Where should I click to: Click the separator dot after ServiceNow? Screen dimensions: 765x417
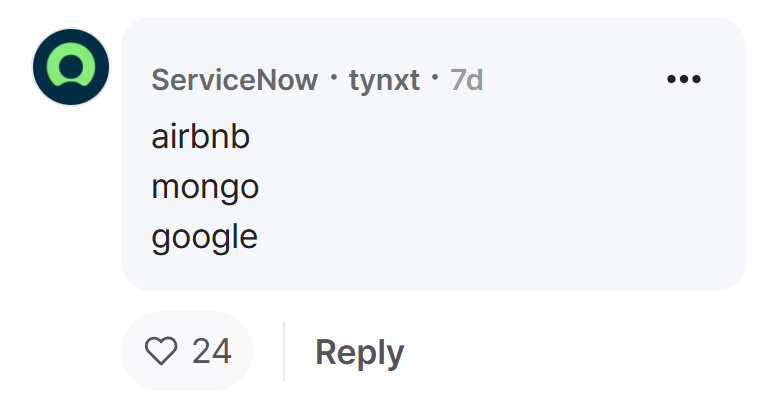334,77
